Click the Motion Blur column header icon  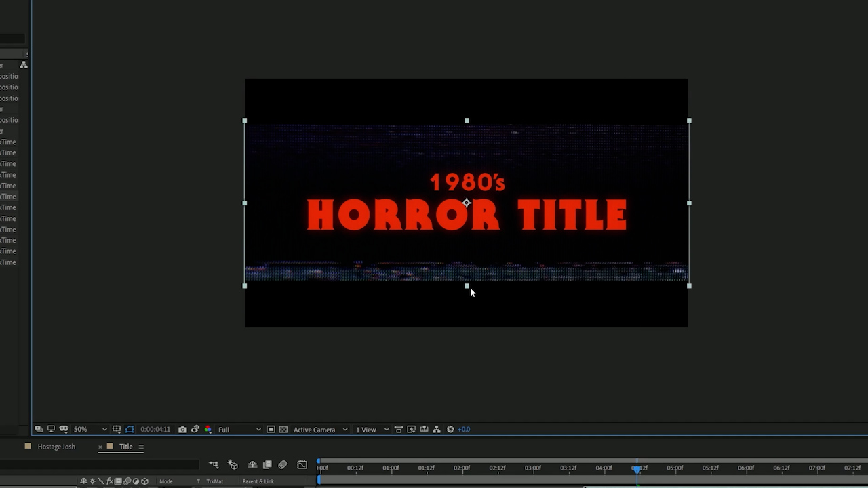pos(127,481)
